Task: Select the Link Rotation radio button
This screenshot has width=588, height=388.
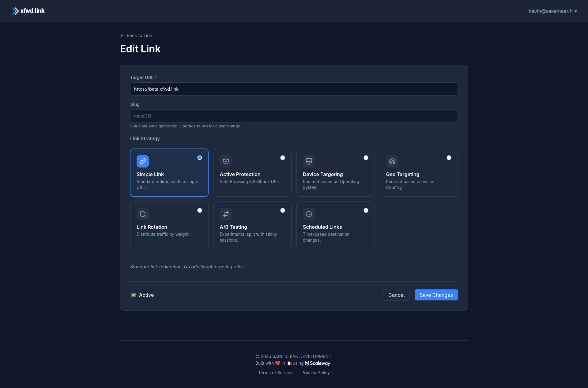Action: point(200,210)
